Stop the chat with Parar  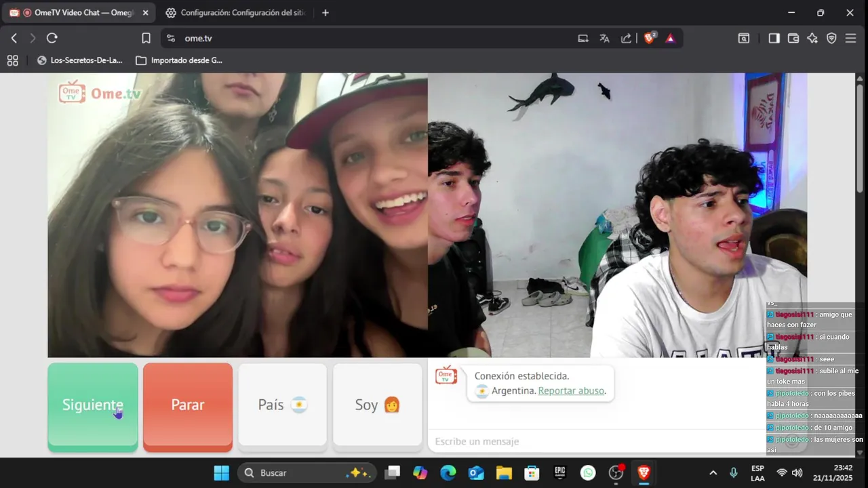click(188, 407)
